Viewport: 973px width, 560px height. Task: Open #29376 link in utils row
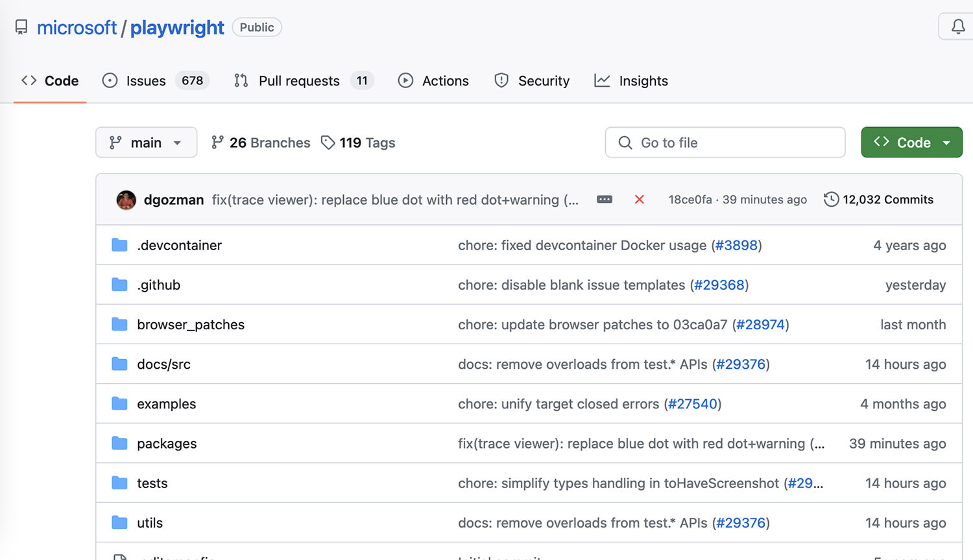pos(741,522)
